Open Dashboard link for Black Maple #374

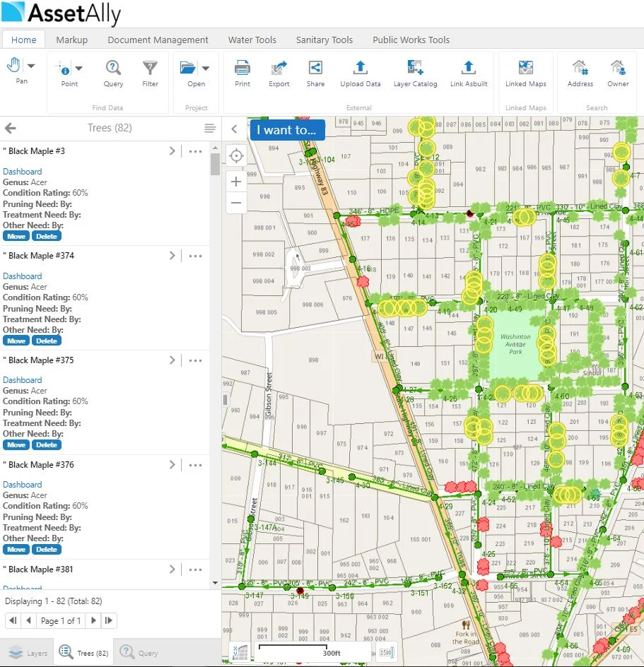tap(22, 276)
